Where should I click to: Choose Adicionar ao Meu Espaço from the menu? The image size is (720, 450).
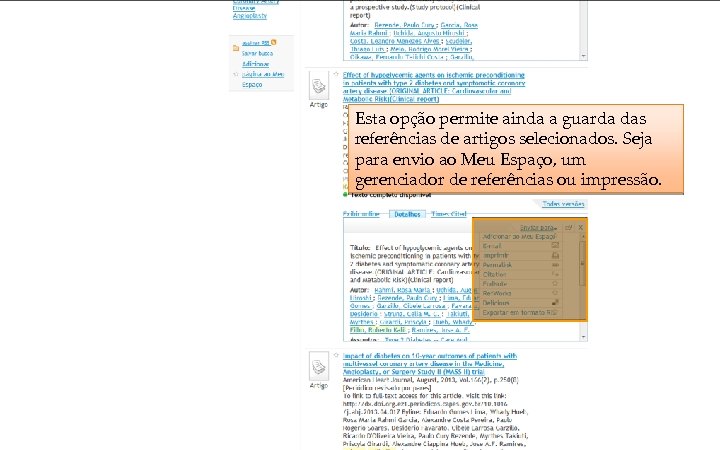tap(519, 236)
